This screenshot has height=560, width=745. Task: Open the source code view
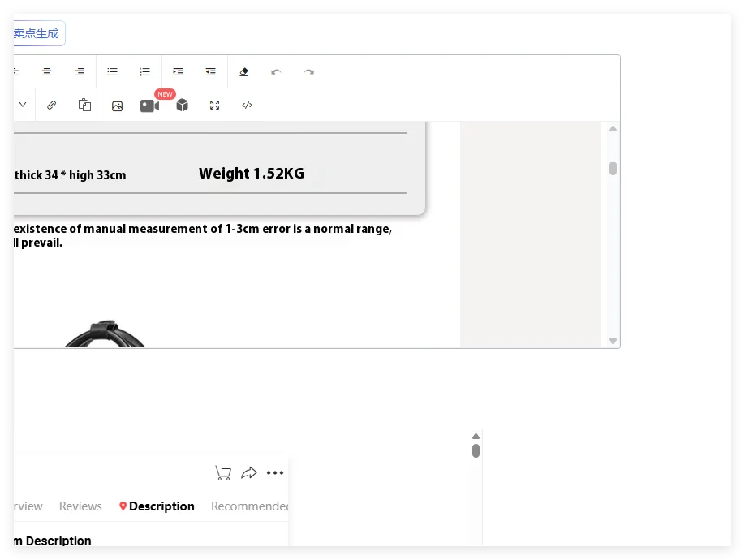click(x=247, y=105)
